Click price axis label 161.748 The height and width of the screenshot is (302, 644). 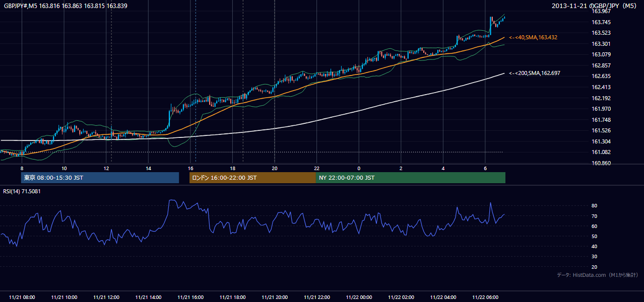point(601,120)
